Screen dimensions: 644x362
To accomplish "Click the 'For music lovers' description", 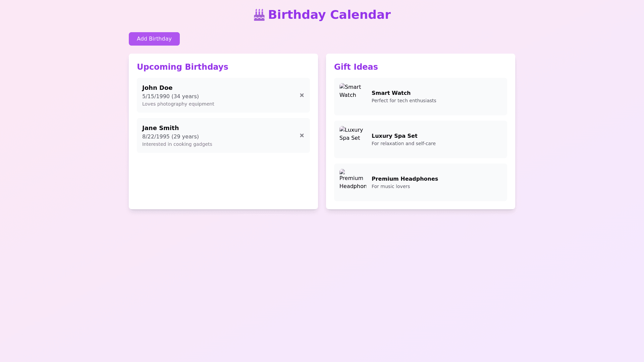I will (390, 186).
